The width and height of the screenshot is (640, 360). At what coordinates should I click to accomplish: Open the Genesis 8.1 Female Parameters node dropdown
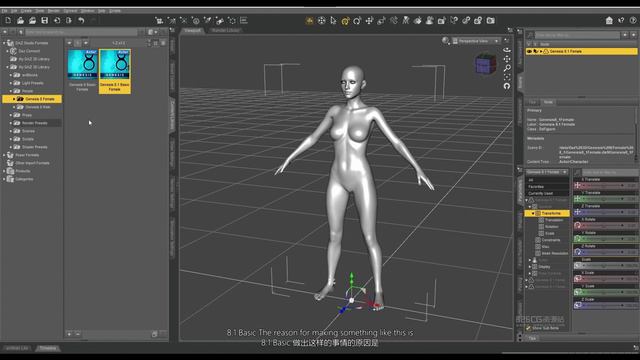[547, 172]
